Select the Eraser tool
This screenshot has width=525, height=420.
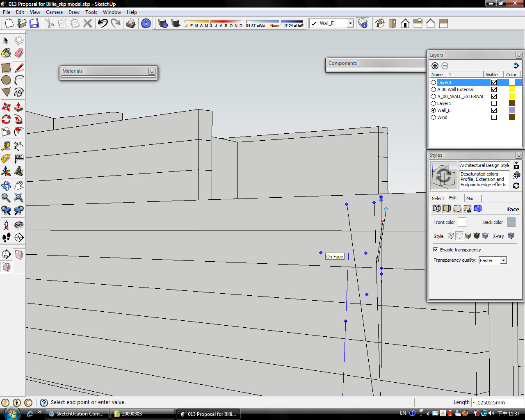[x=19, y=53]
